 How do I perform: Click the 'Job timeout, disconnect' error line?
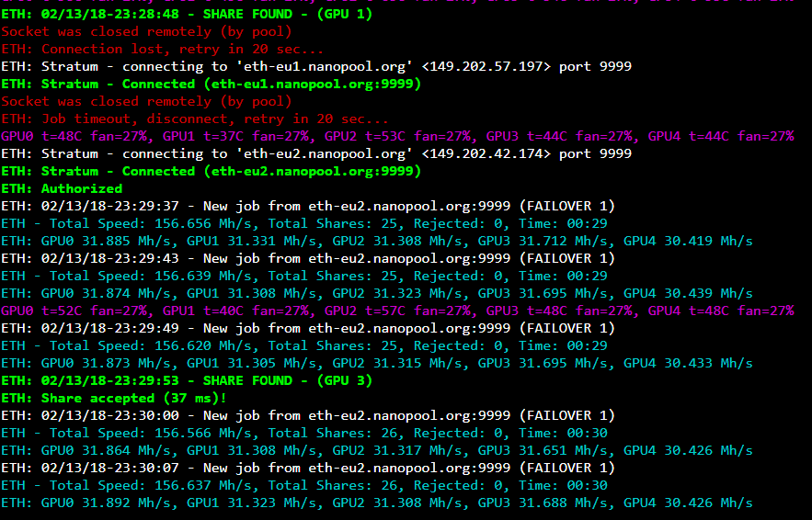[195, 119]
